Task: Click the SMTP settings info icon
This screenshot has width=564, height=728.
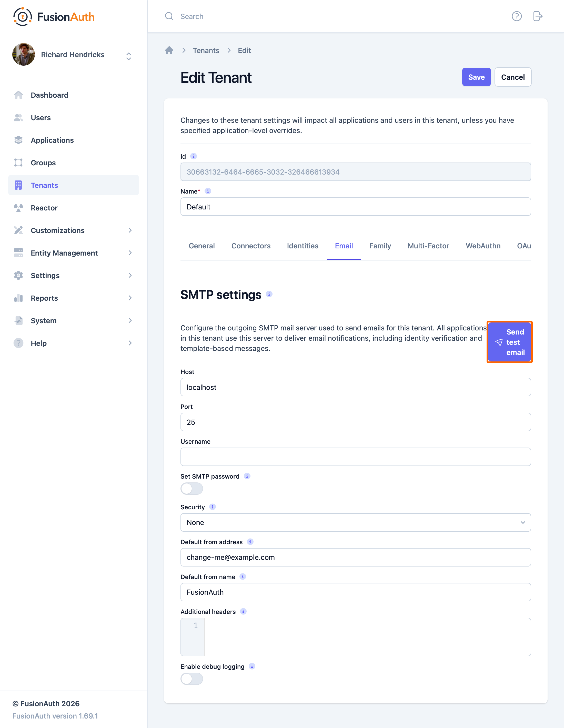Action: click(x=269, y=294)
